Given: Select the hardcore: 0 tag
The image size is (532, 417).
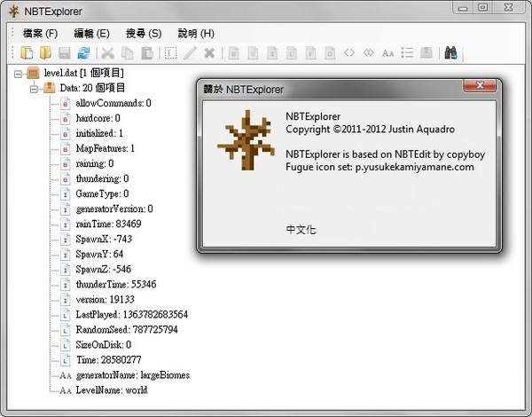Looking at the screenshot, I should click(x=98, y=118).
